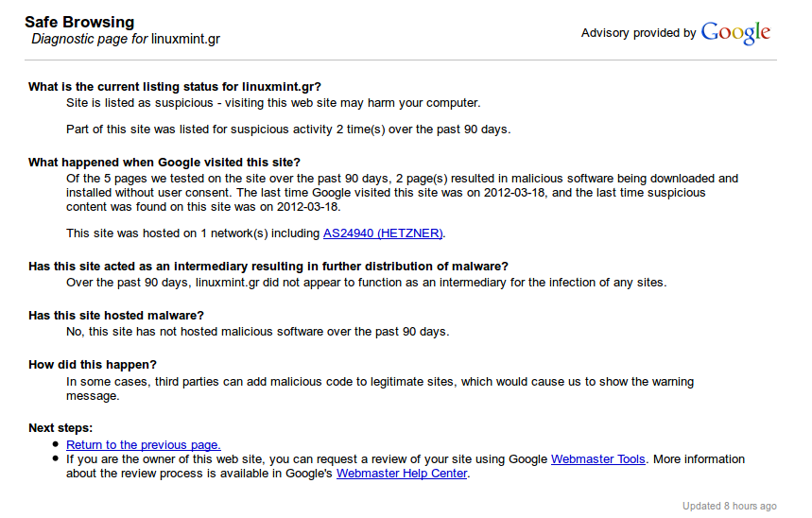This screenshot has width=812, height=518.
Task: Click the Has this site hosted malware heading
Action: [x=116, y=315]
